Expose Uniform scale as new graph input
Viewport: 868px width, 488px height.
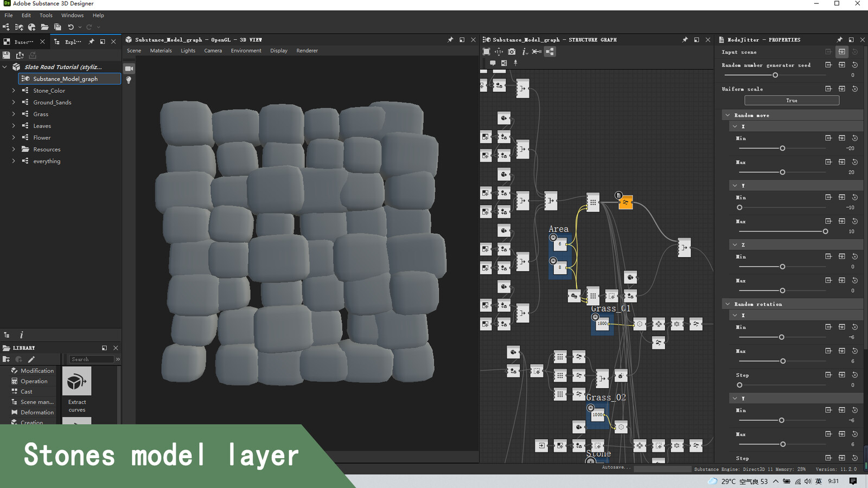click(828, 88)
